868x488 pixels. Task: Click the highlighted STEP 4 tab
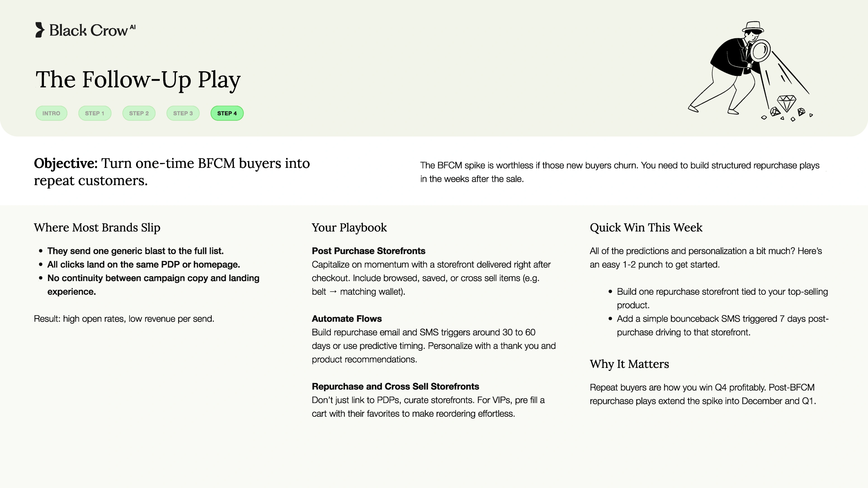(x=227, y=113)
